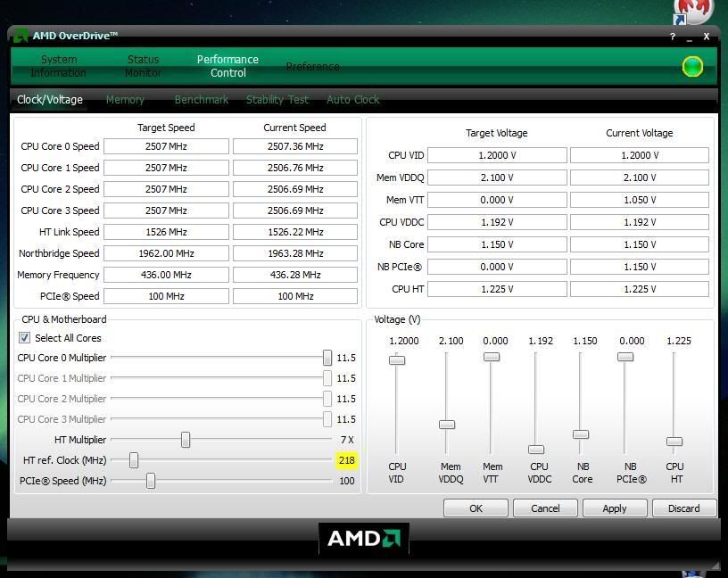Click the CPU Core 1 Speed target field
The height and width of the screenshot is (578, 728).
[166, 168]
